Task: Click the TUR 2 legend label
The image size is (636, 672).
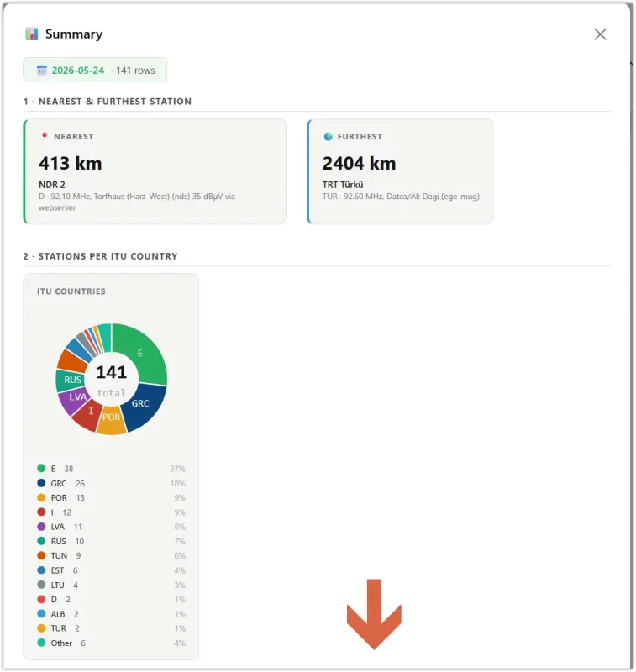Action: click(66, 628)
